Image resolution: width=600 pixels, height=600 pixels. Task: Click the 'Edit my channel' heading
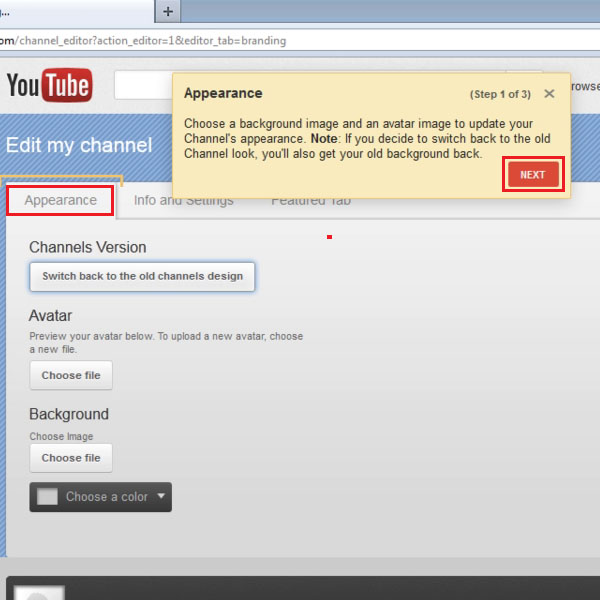79,145
